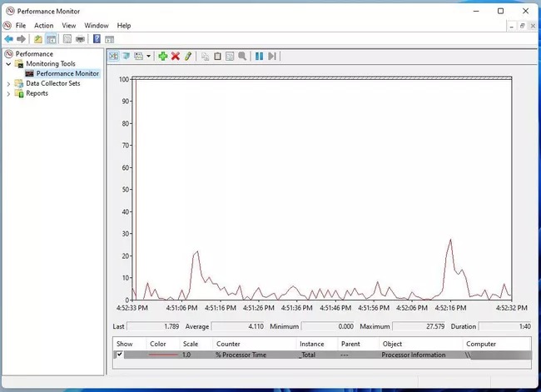Viewport: 541px width, 392px height.
Task: Click the Performance Monitor title bar icon
Action: click(x=10, y=11)
